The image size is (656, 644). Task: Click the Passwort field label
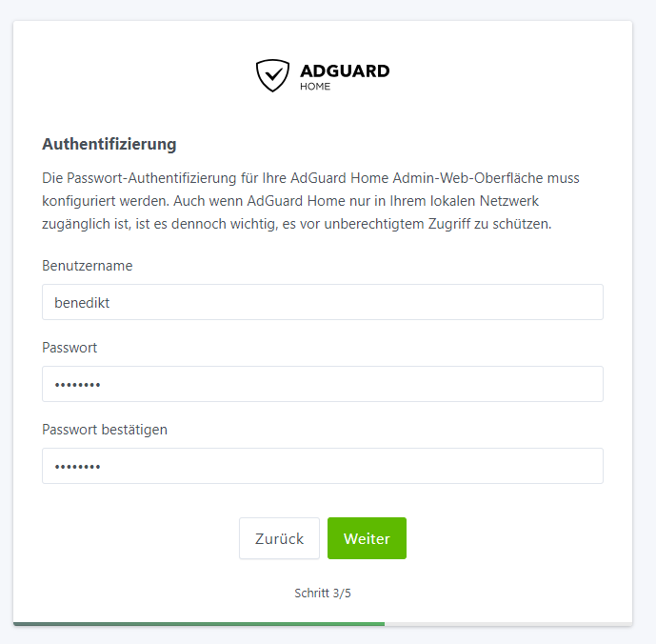(70, 348)
